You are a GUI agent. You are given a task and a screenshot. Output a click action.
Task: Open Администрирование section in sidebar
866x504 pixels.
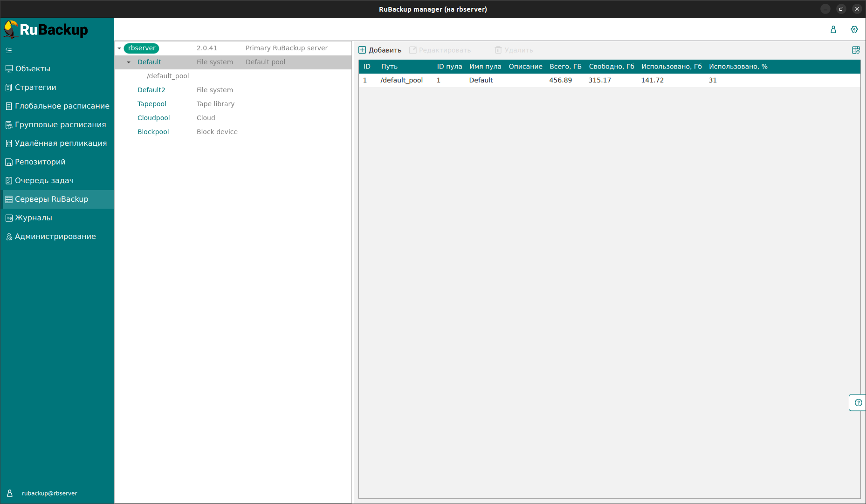55,237
